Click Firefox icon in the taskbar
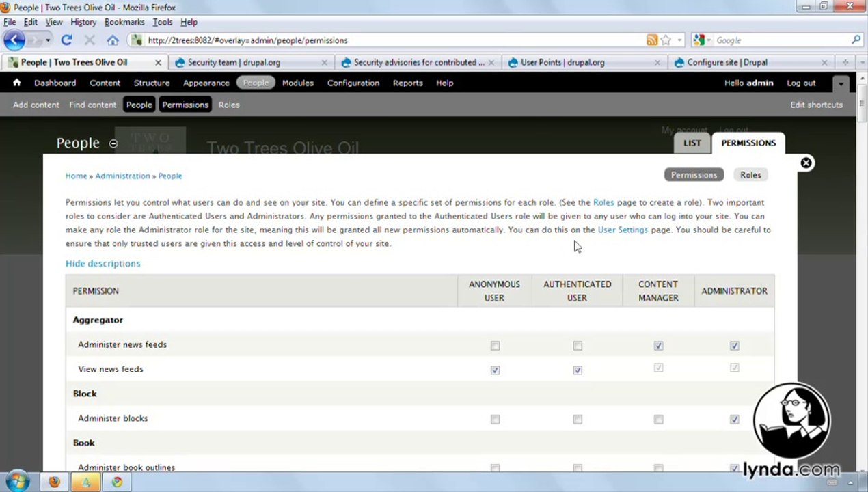868x492 pixels. [x=54, y=482]
